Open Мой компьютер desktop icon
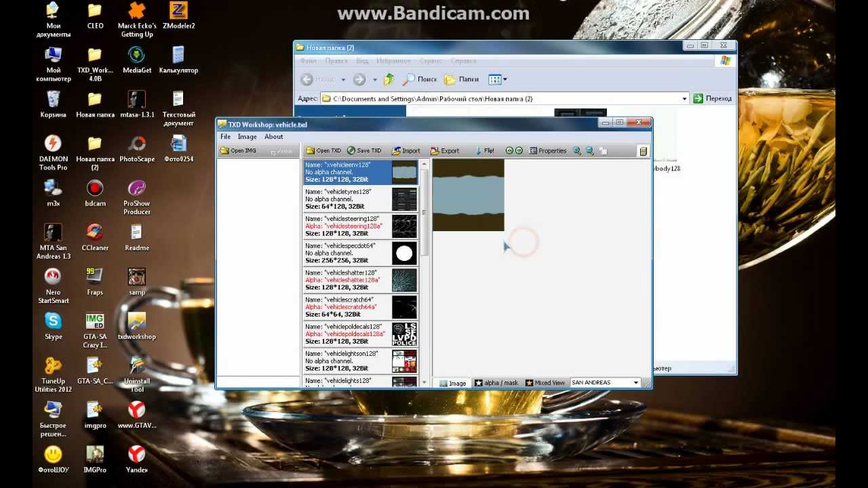Screen dimensions: 868x488 pyautogui.click(x=53, y=64)
